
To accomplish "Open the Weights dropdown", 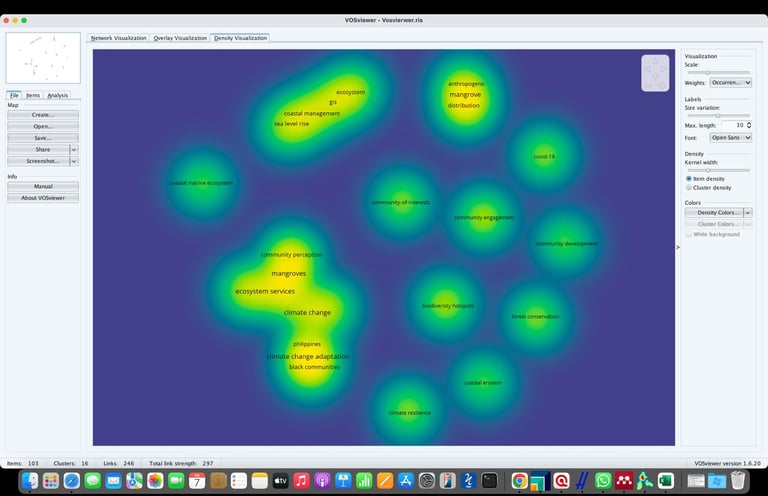I will 730,83.
